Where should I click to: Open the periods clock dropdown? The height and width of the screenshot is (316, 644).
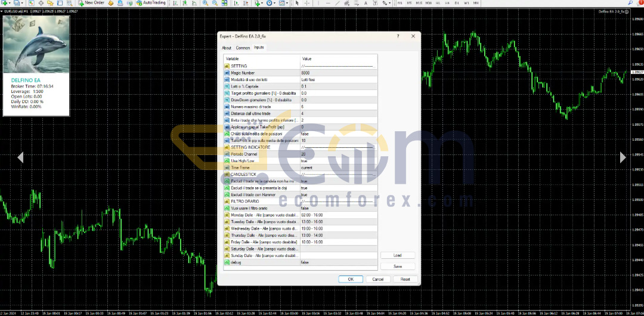click(x=271, y=3)
